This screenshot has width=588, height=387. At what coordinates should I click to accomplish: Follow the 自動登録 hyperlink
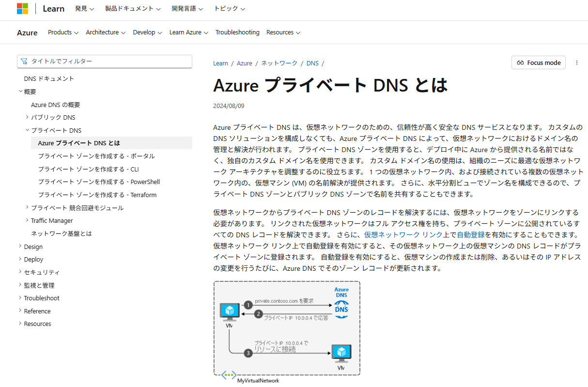[x=471, y=234]
